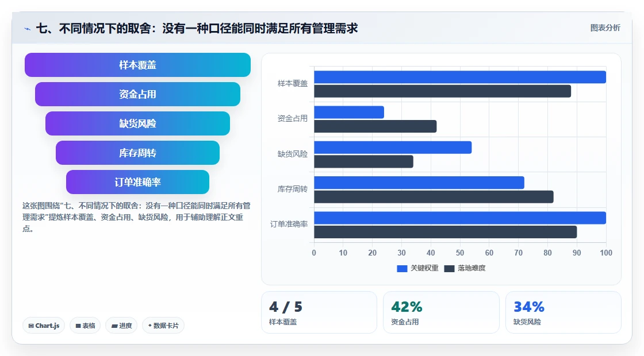
Task: Select the 样本覆盖 funnel bar
Action: [137, 65]
